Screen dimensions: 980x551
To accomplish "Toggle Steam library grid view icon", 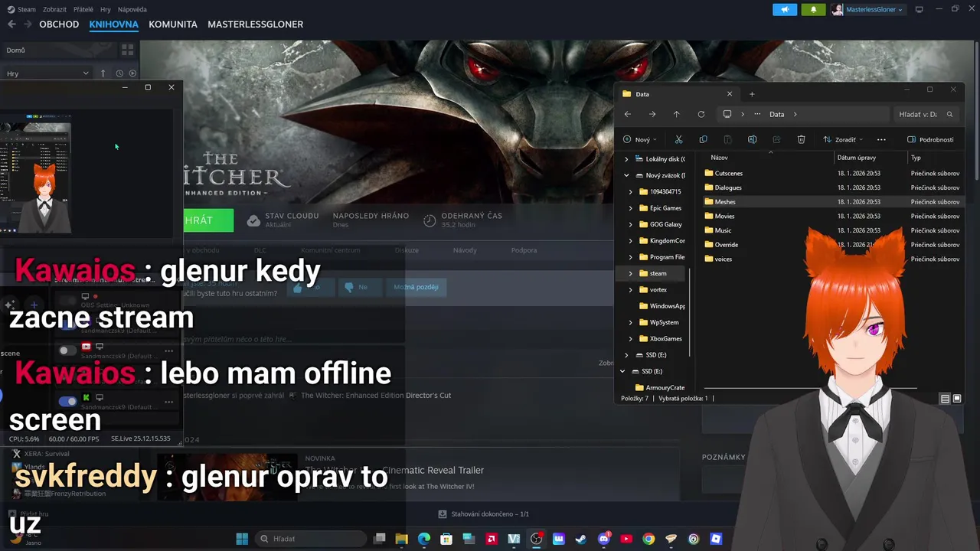I will pyautogui.click(x=127, y=50).
